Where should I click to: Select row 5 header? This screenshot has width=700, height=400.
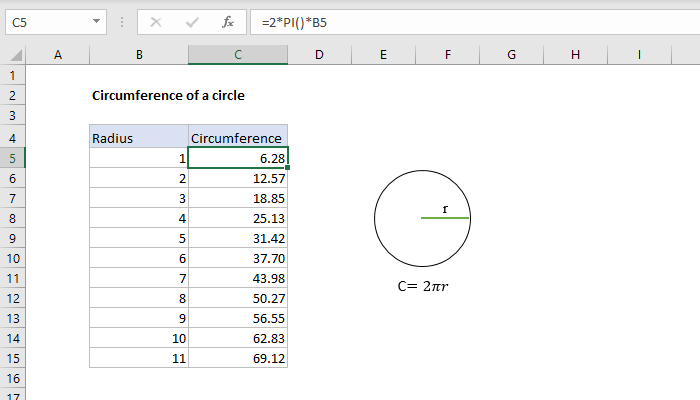(12, 158)
